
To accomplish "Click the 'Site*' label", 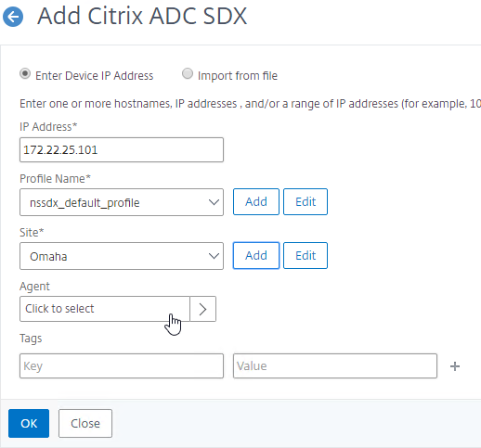I will 32,232.
